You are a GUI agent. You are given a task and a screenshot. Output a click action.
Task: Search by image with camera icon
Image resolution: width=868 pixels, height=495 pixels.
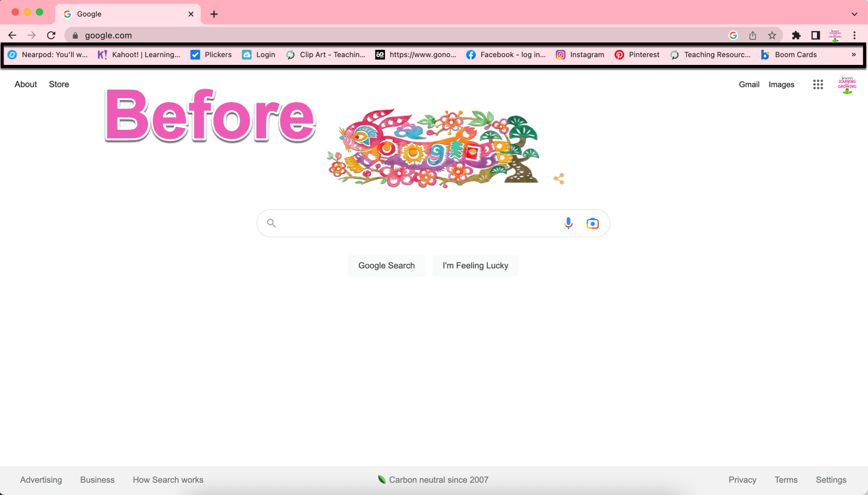click(593, 223)
